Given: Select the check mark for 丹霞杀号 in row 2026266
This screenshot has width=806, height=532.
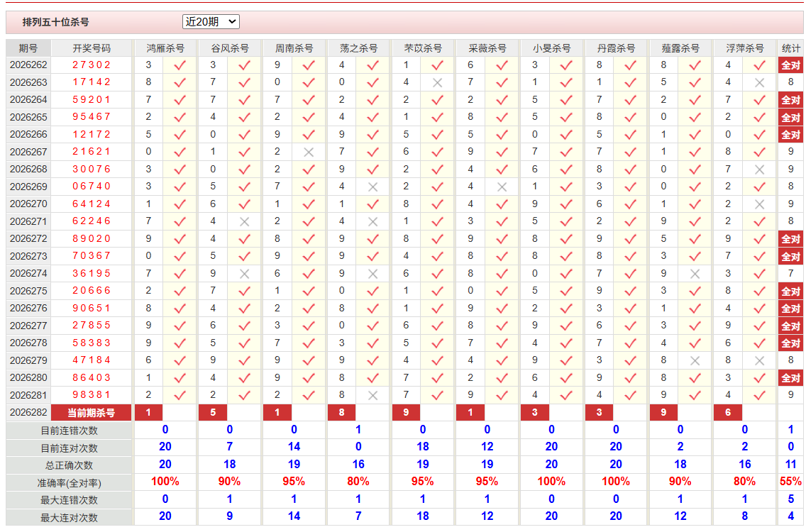Looking at the screenshot, I should pos(631,135).
